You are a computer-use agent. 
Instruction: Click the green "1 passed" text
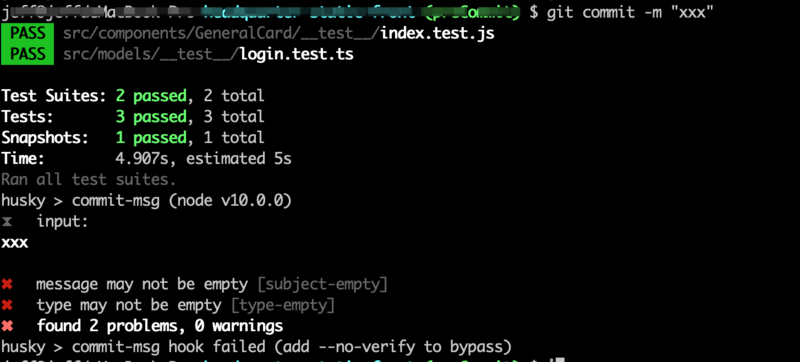pos(151,138)
